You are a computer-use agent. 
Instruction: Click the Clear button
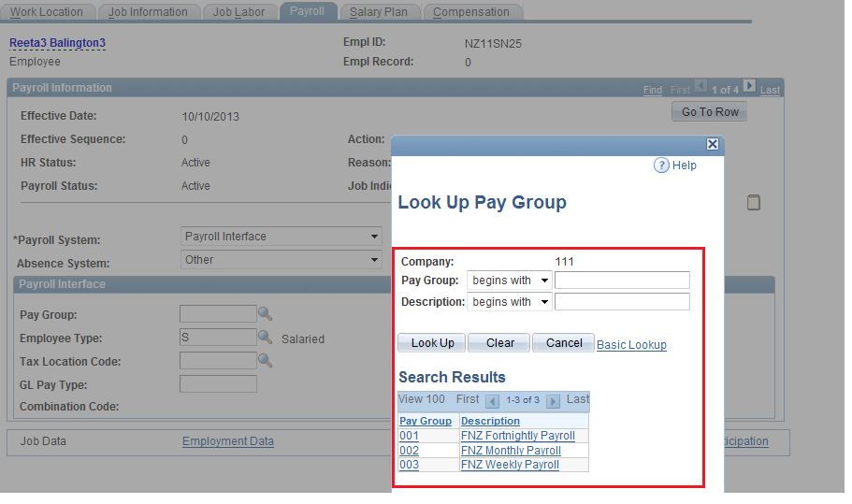(x=499, y=343)
